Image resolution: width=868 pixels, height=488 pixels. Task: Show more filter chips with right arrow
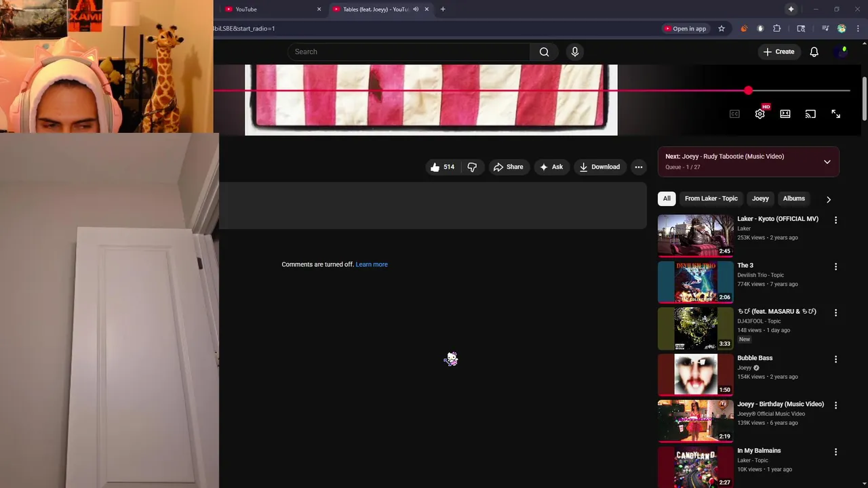click(x=828, y=199)
